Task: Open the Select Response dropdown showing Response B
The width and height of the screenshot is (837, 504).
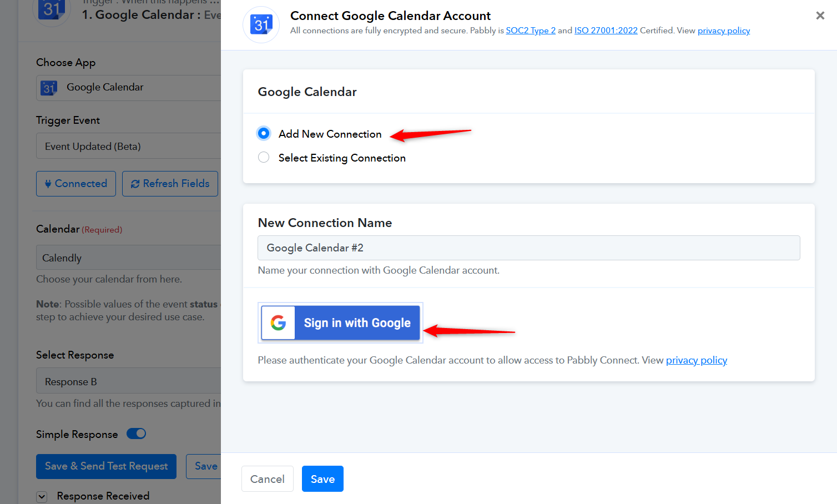Action: [129, 381]
